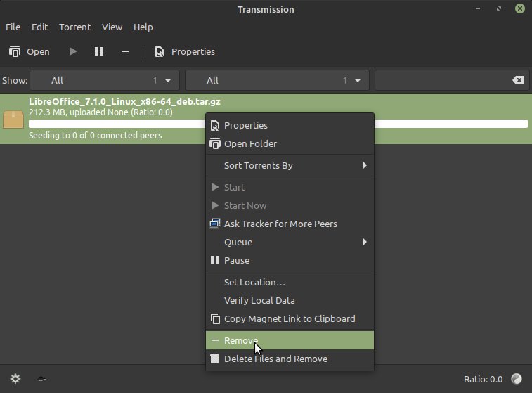Viewport: 532px width, 393px height.
Task: Choose Pause in the context menu
Action: tap(290, 261)
